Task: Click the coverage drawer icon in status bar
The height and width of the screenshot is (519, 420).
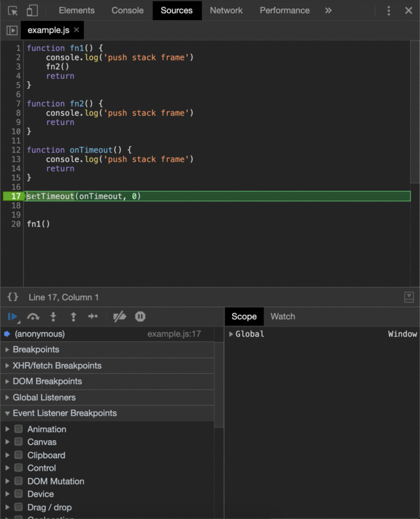Action: click(x=409, y=297)
